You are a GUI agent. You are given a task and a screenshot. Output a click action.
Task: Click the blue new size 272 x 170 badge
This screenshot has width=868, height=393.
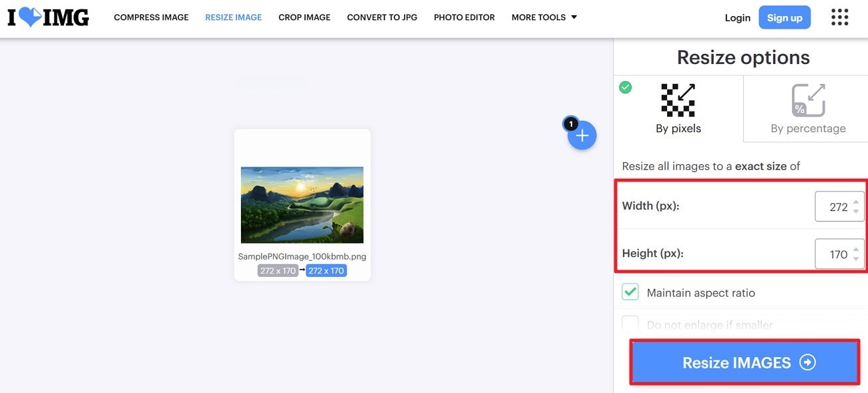click(327, 271)
